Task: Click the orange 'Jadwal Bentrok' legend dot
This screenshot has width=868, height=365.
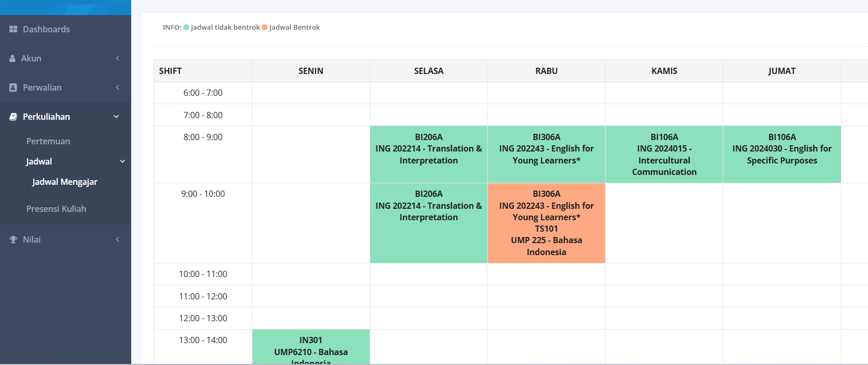Action: [265, 28]
